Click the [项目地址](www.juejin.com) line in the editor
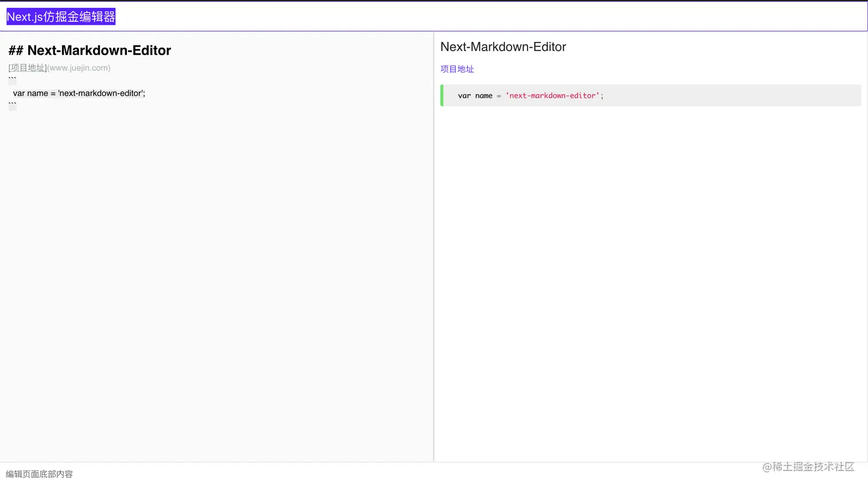This screenshot has height=486, width=868. point(59,68)
